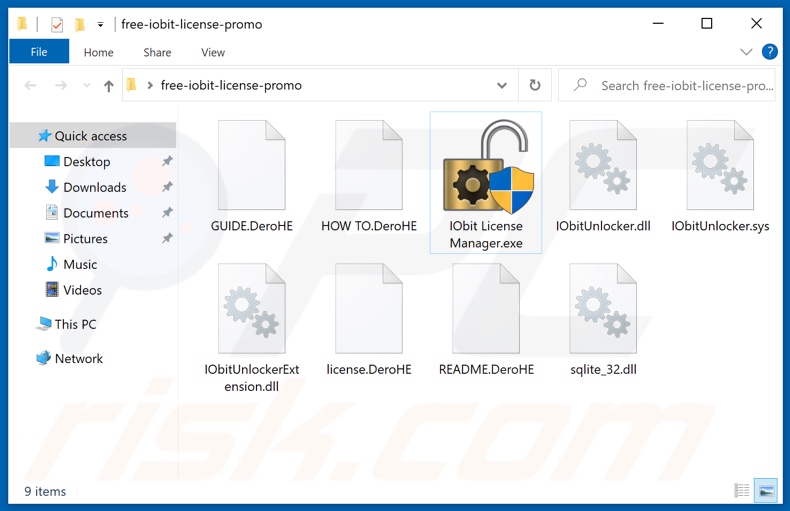Switch to the View ribbon tab
The width and height of the screenshot is (790, 511).
(x=213, y=52)
